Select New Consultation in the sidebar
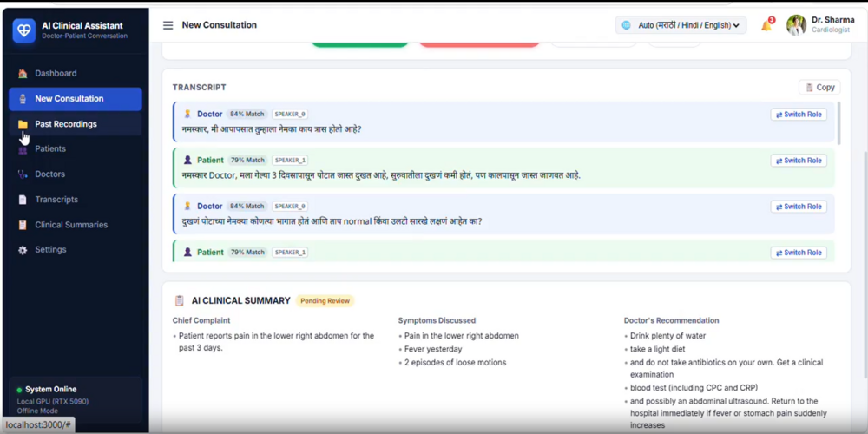This screenshot has height=434, width=868. coord(76,99)
